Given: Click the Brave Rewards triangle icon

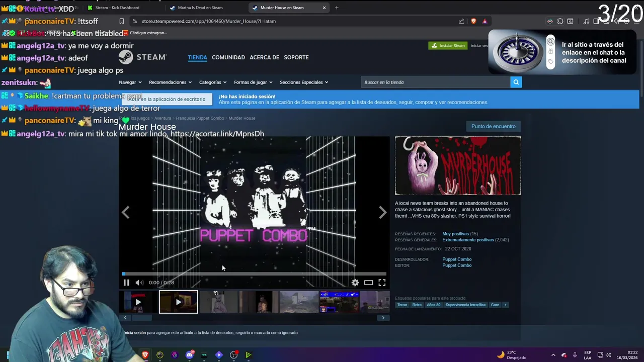Looking at the screenshot, I should (x=485, y=21).
